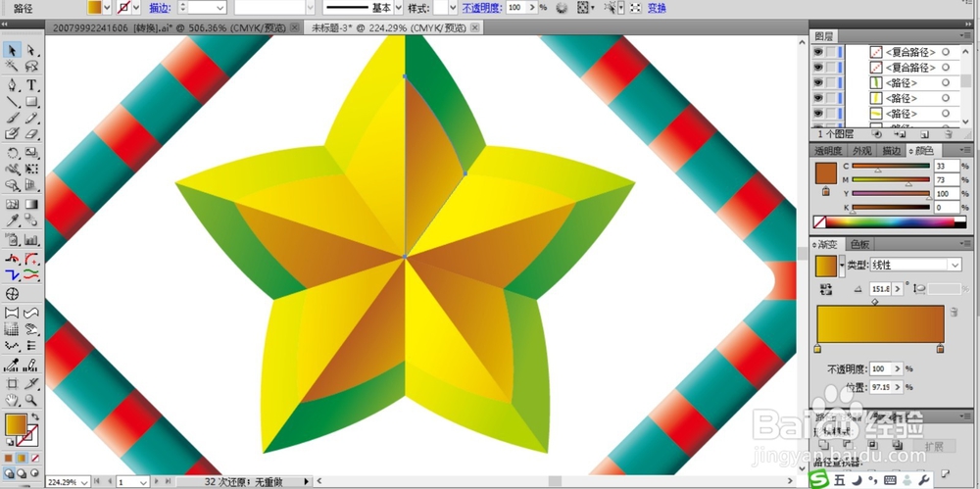This screenshot has width=980, height=489.
Task: Select the Scale tool
Action: coord(31,153)
